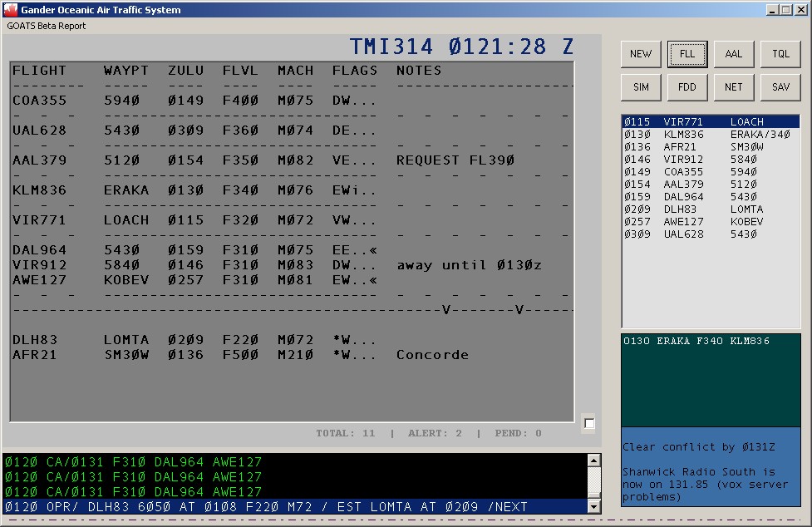812x527 pixels.
Task: Click the NOTES column header
Action: pyautogui.click(x=419, y=71)
